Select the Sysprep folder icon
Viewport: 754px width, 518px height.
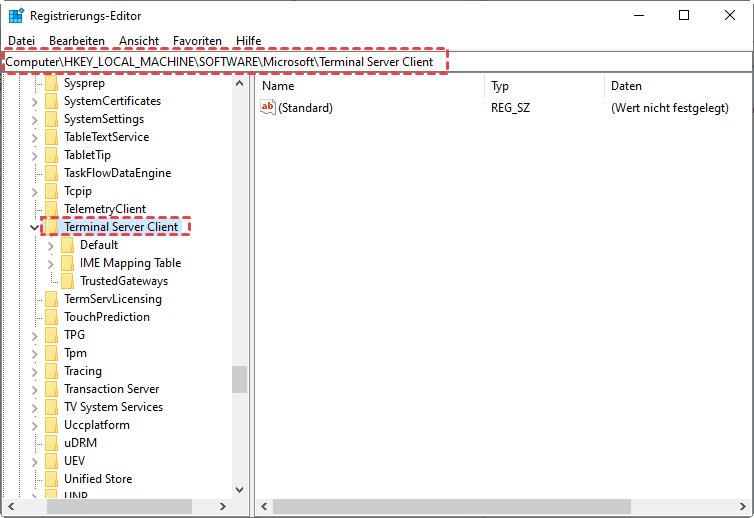point(51,83)
